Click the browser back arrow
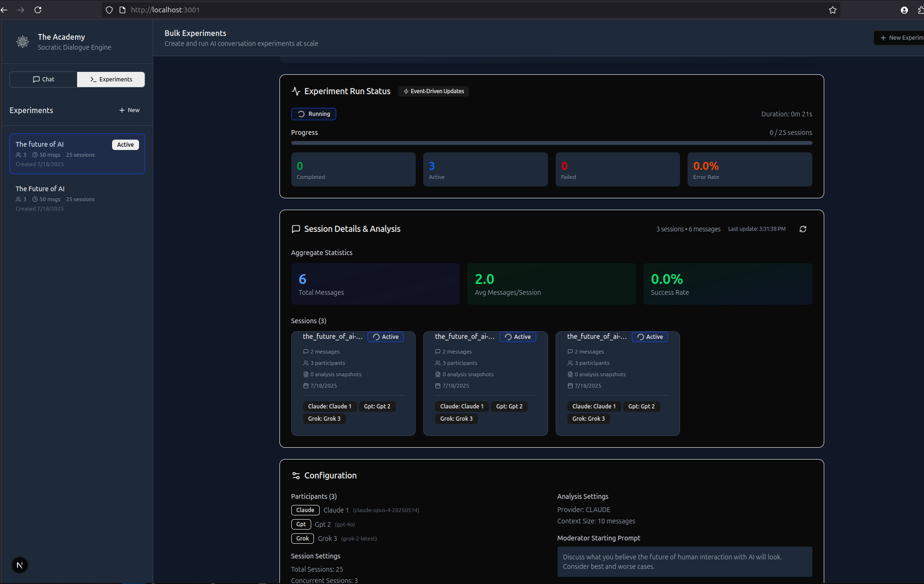Image resolution: width=924 pixels, height=584 pixels. click(x=4, y=10)
